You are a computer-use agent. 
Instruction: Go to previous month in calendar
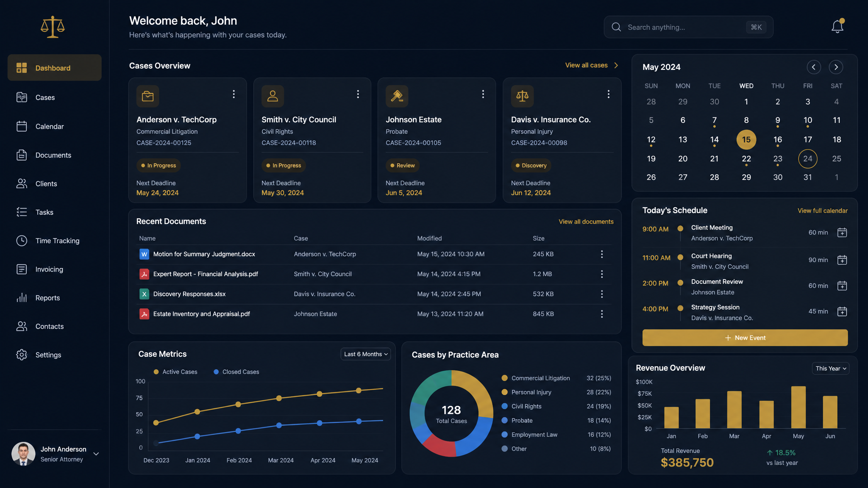[x=813, y=67]
